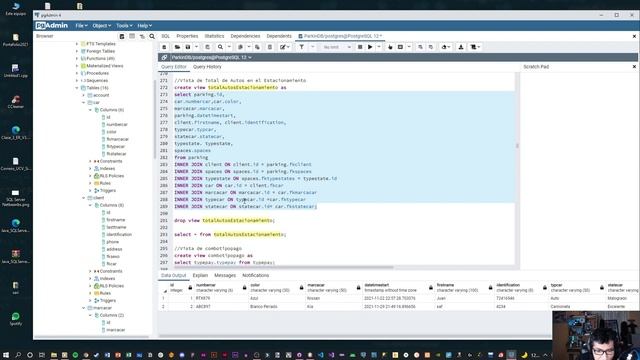
Task: Click the Delete trash icon in query toolbar
Action: point(270,47)
